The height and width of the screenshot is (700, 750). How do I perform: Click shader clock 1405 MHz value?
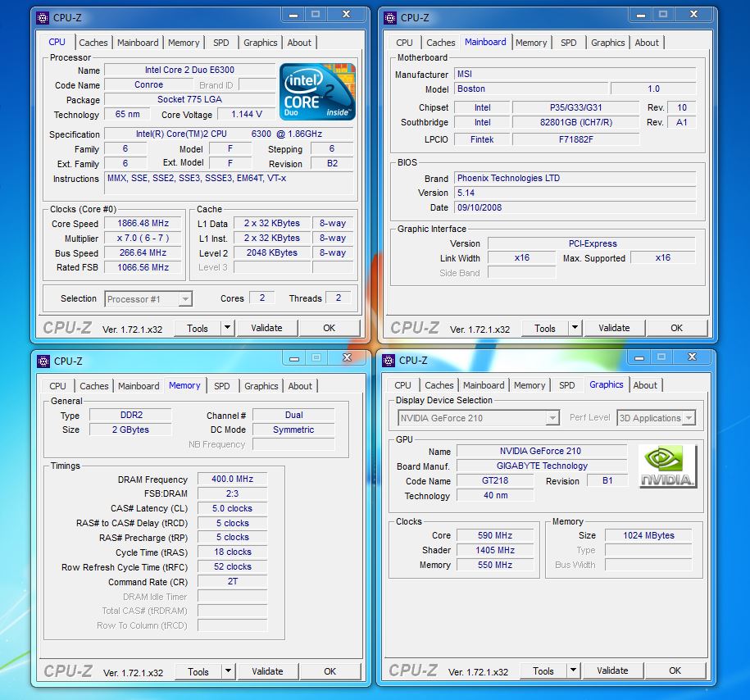click(495, 550)
